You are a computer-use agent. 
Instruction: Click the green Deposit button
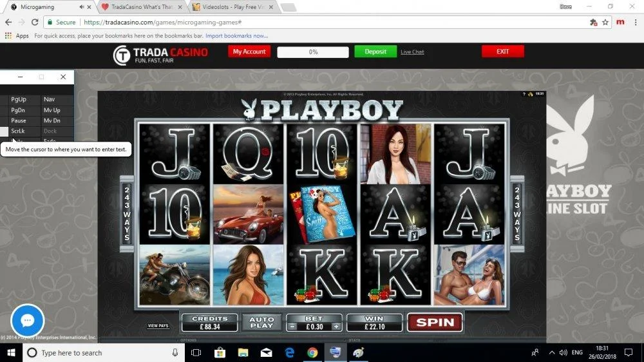(375, 52)
